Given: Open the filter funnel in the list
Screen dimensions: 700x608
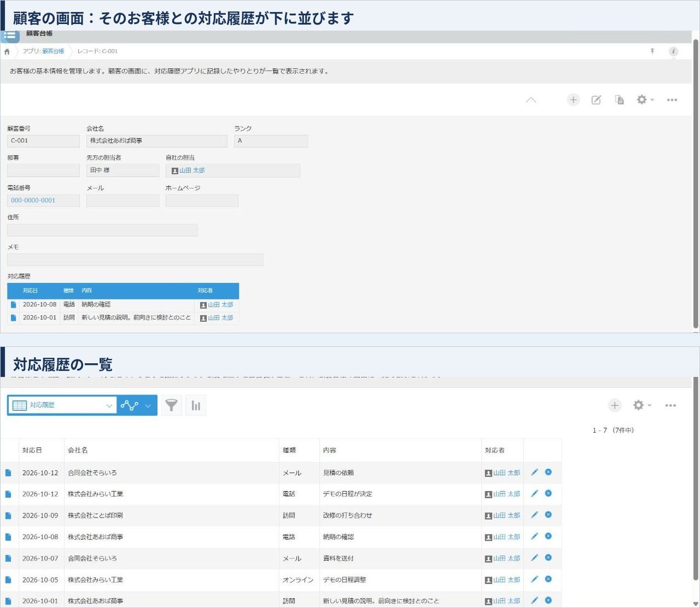Looking at the screenshot, I should (171, 405).
